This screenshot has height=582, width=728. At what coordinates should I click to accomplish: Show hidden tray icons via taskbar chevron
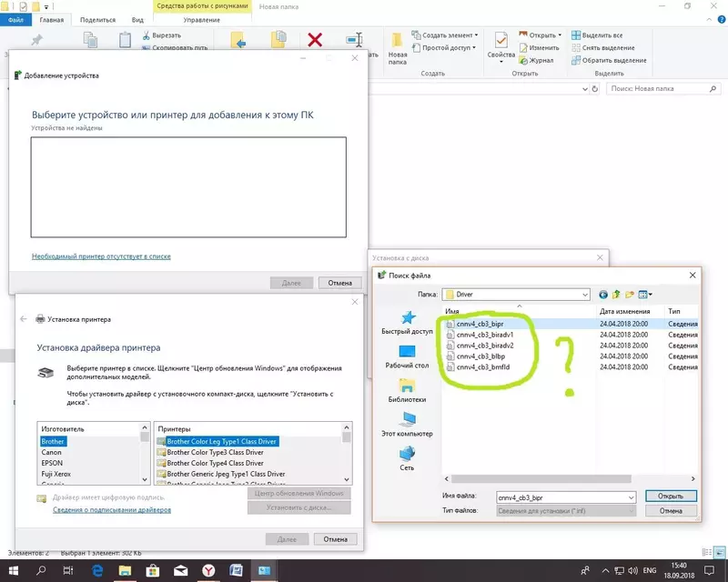[605, 570]
